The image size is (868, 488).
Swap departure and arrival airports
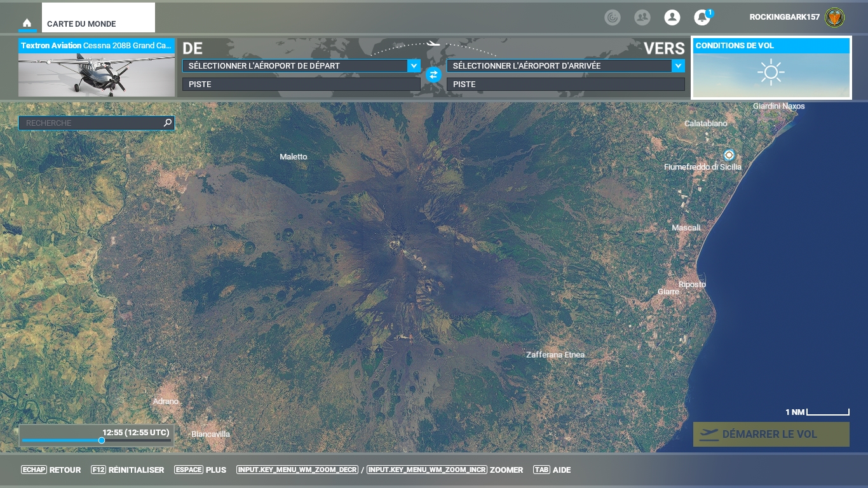coord(433,75)
